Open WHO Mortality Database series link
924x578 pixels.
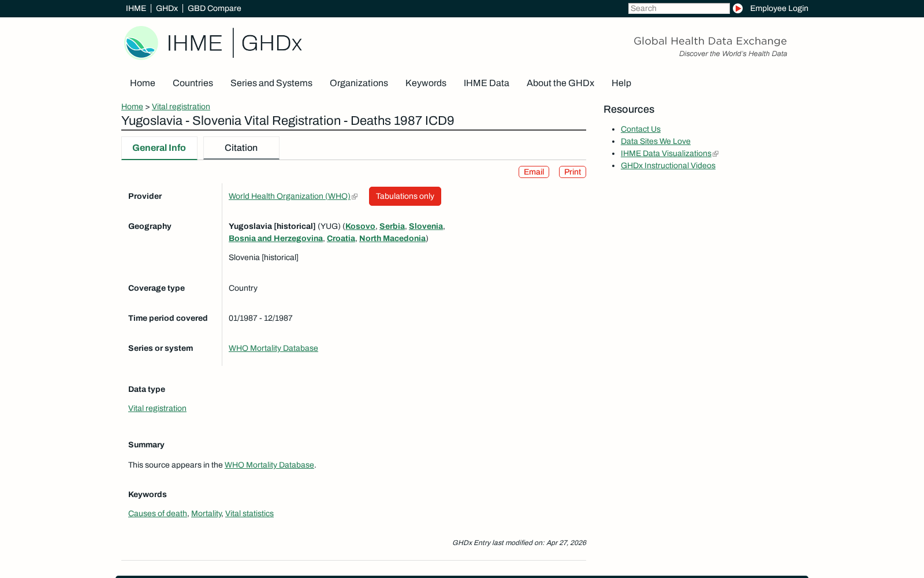pyautogui.click(x=273, y=349)
